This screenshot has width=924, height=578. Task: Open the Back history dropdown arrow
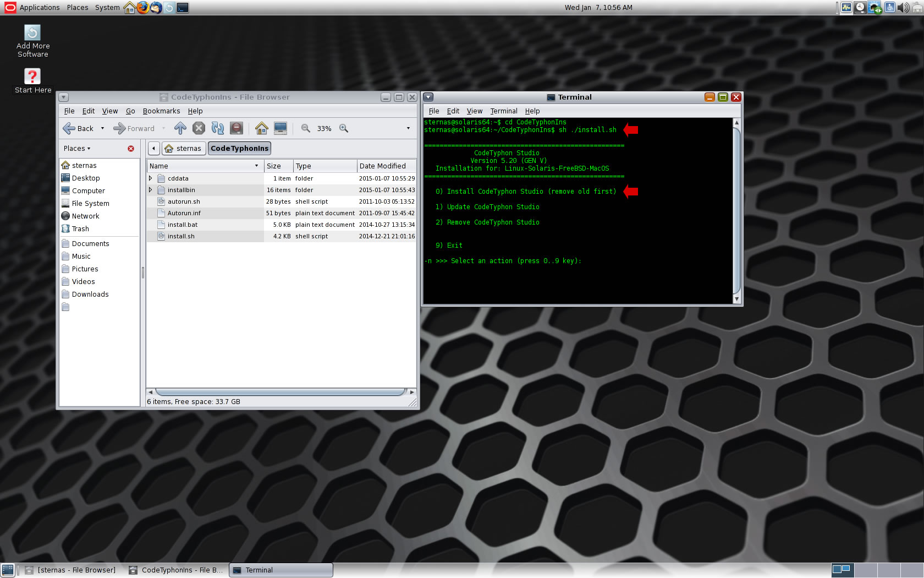pos(102,128)
